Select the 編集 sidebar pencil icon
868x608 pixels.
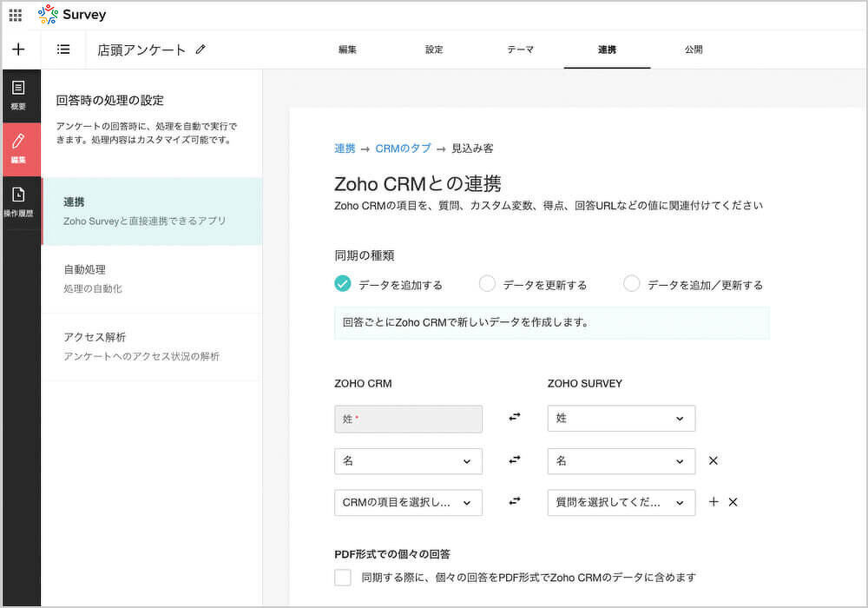coord(18,149)
